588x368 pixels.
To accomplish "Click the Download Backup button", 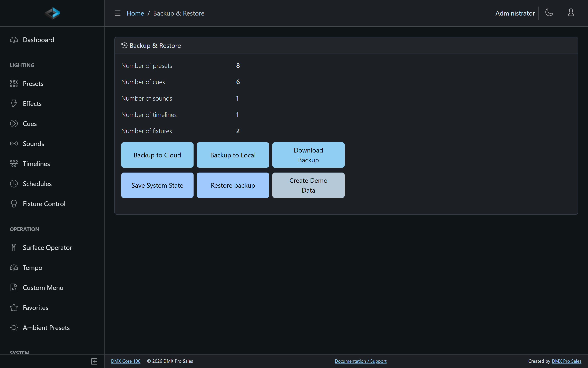I will (308, 155).
